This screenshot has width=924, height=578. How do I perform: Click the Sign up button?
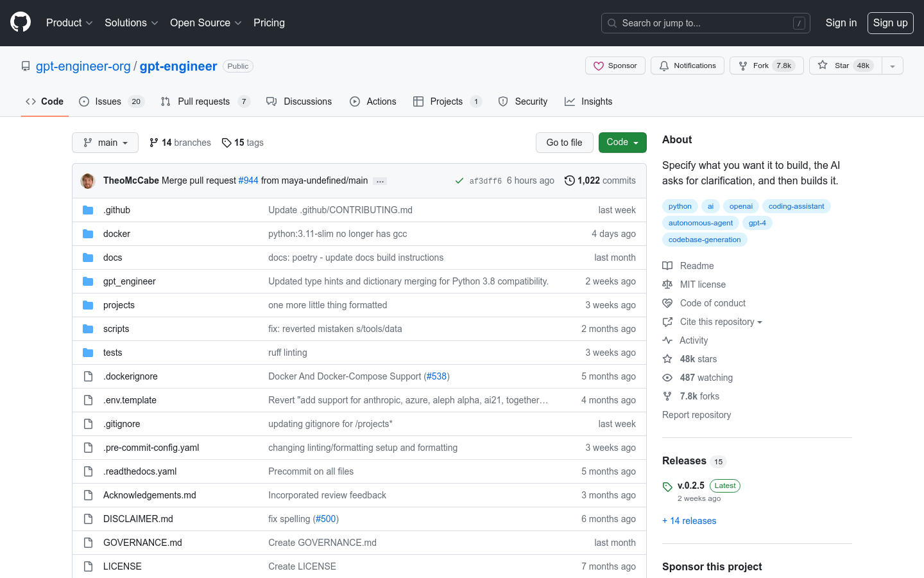point(891,22)
